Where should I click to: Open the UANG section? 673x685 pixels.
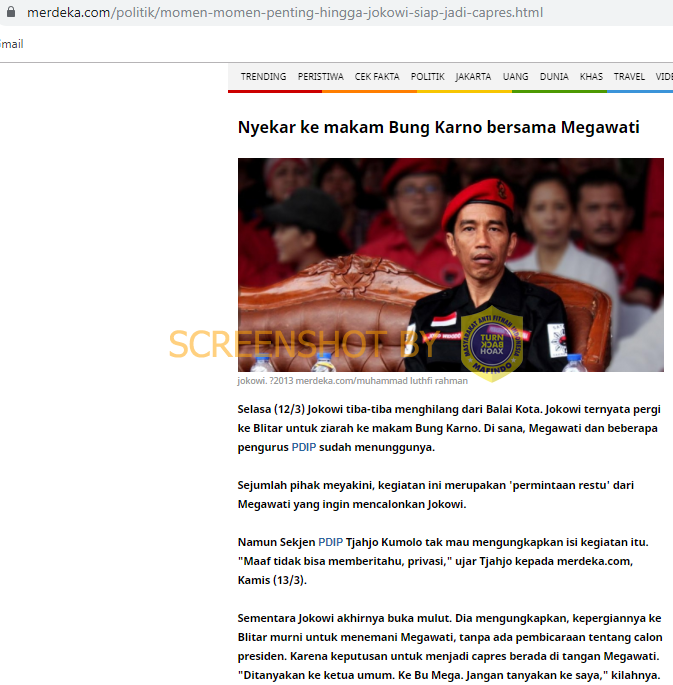(515, 77)
